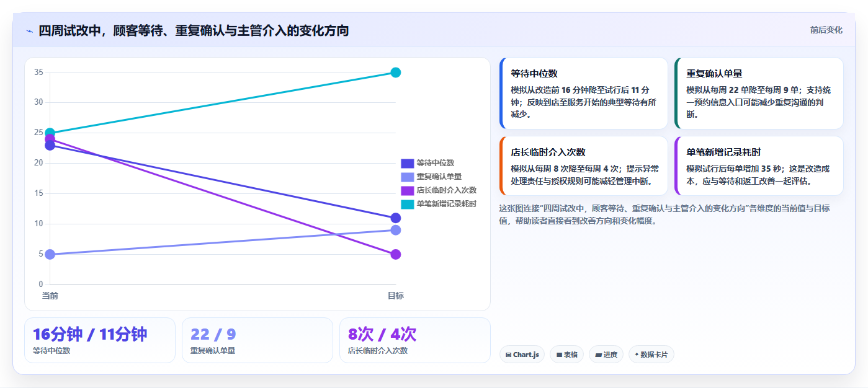Click the purple data point at 5 on 目标
868x388 pixels.
click(396, 255)
